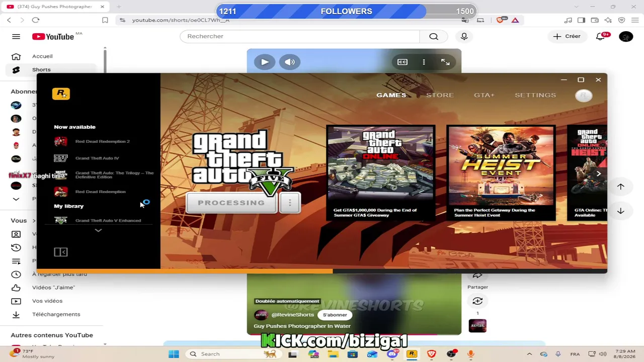Collapse the launcher sidebar panel
644x362 pixels.
pos(61,252)
